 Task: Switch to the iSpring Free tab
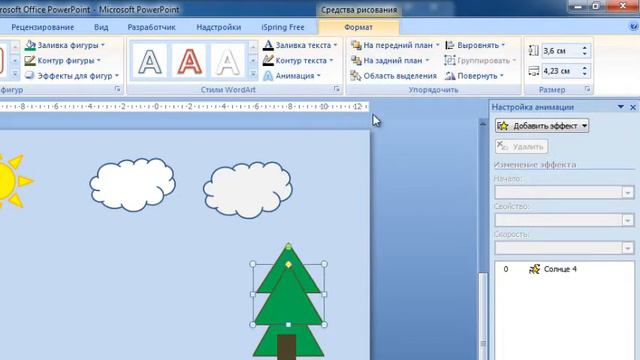283,27
